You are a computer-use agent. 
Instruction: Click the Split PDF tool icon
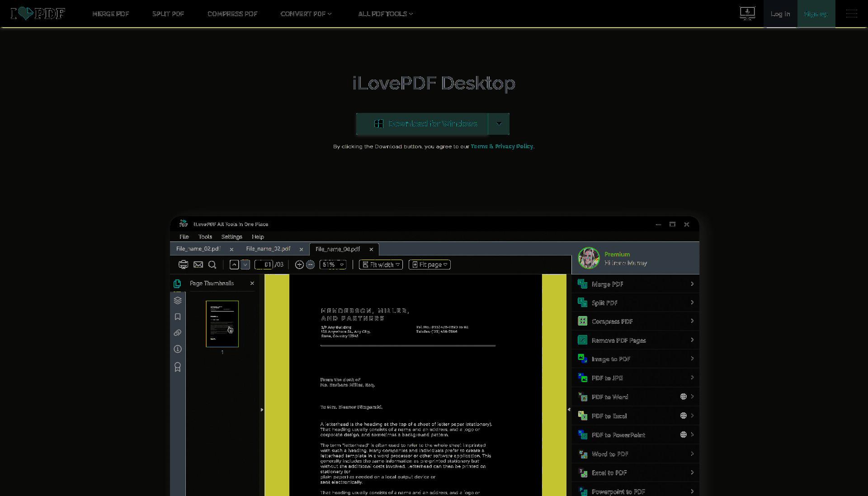(582, 302)
